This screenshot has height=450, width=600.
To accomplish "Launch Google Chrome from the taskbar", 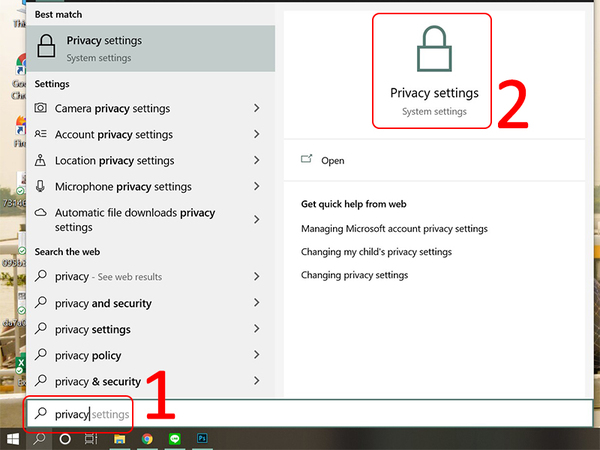I will pos(147,439).
